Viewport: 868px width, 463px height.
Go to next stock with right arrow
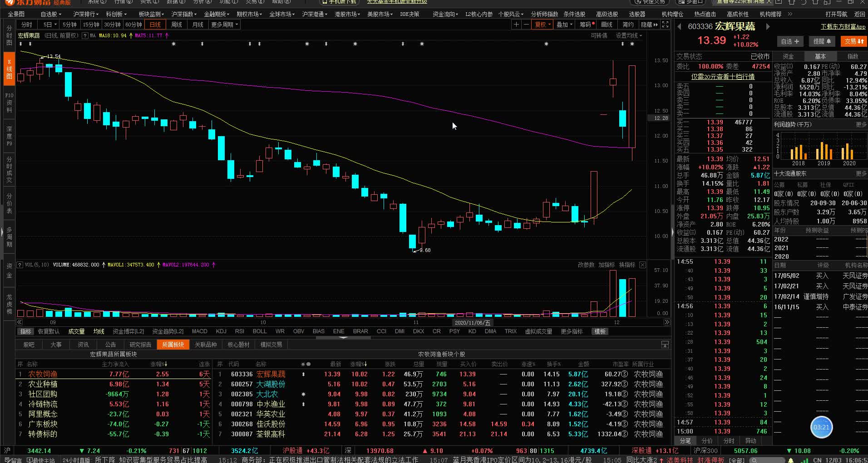(768, 26)
